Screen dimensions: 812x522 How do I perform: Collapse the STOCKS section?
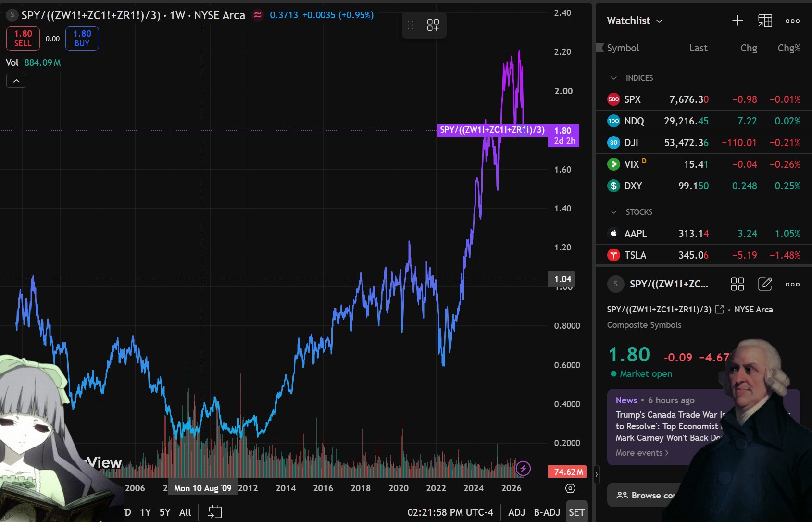[613, 212]
